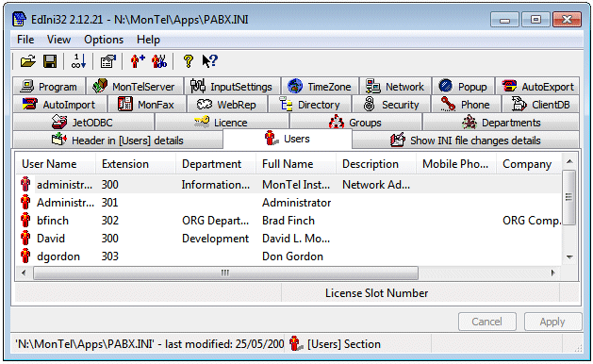593x364 pixels.
Task: Click the edit users toolbar icon
Action: point(159,61)
